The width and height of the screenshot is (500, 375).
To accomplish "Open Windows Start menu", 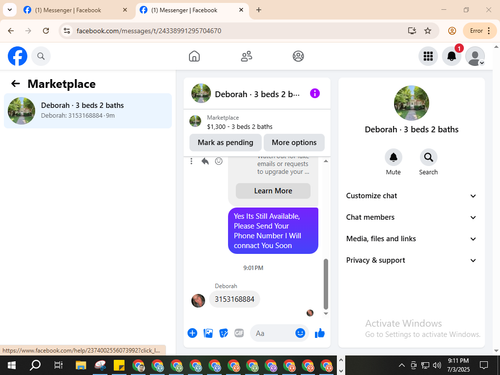I will 12,366.
